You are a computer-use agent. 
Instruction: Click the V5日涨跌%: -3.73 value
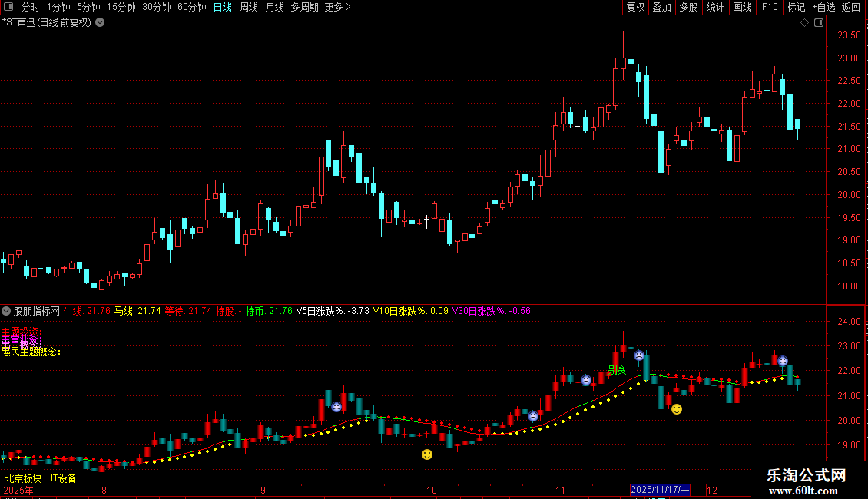pyautogui.click(x=333, y=311)
